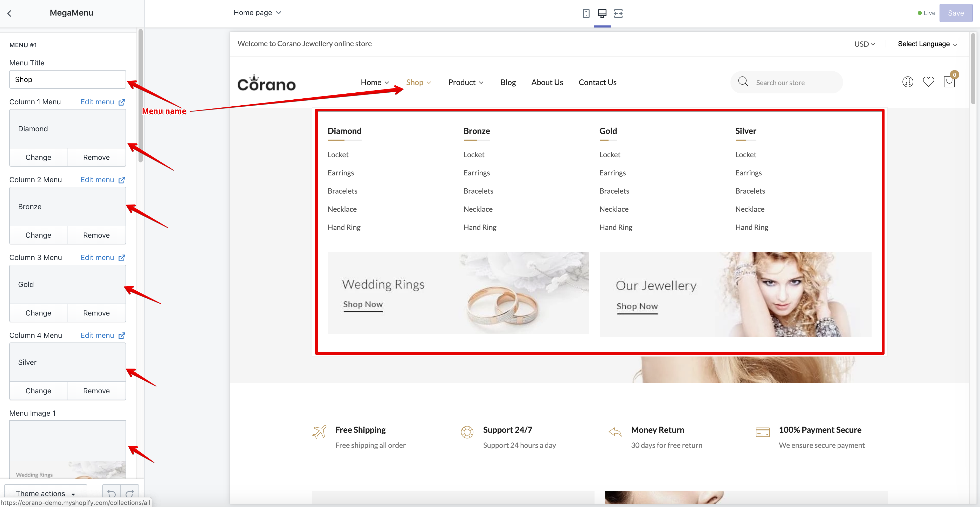Open the account user icon
Screen dimensions: 980x507
[907, 82]
